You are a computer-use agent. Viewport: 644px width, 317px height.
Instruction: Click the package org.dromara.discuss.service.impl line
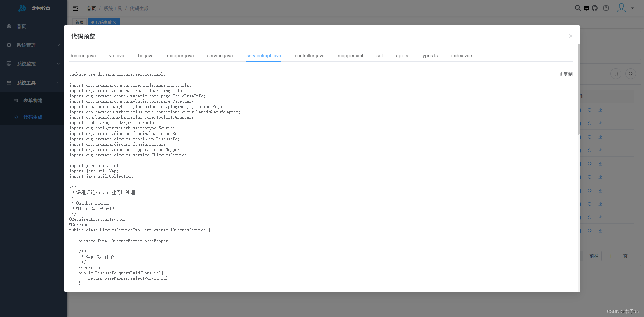pyautogui.click(x=117, y=74)
